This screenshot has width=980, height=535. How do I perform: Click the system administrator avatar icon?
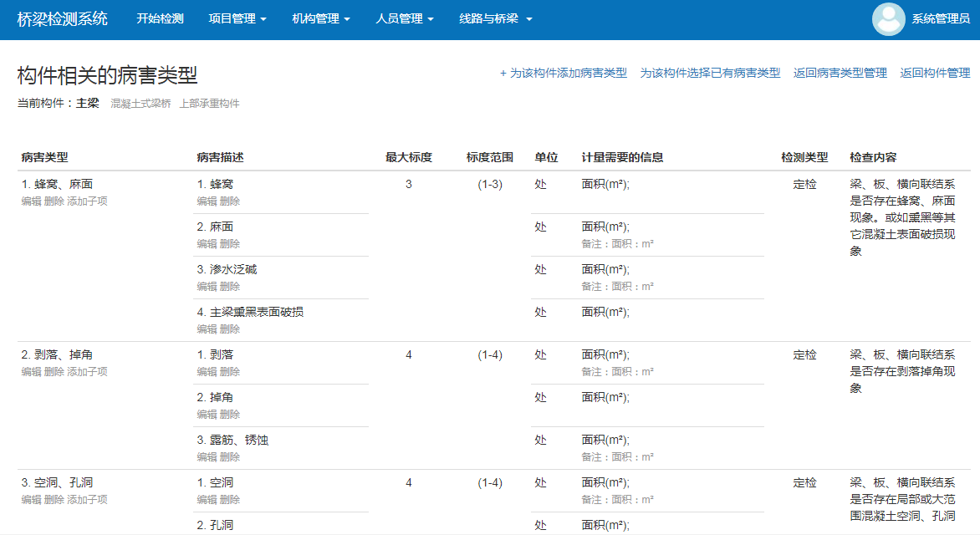[888, 19]
